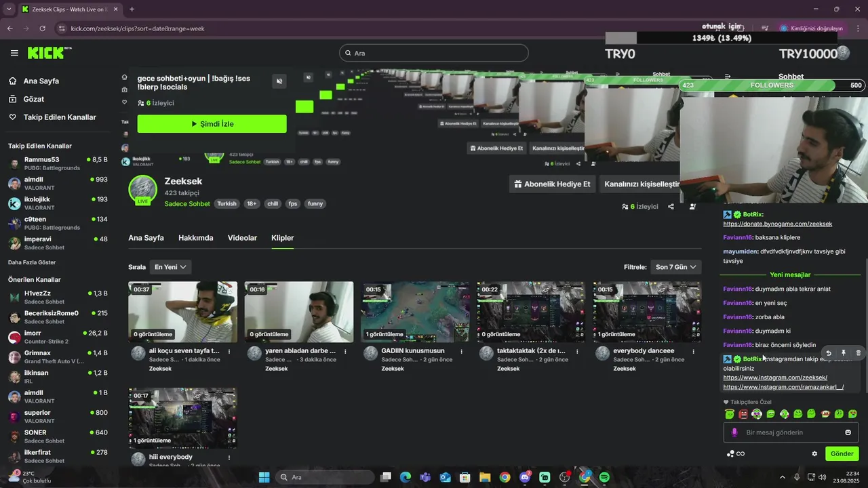868x488 pixels.
Task: Delete the BotRix chat message
Action: (859, 353)
